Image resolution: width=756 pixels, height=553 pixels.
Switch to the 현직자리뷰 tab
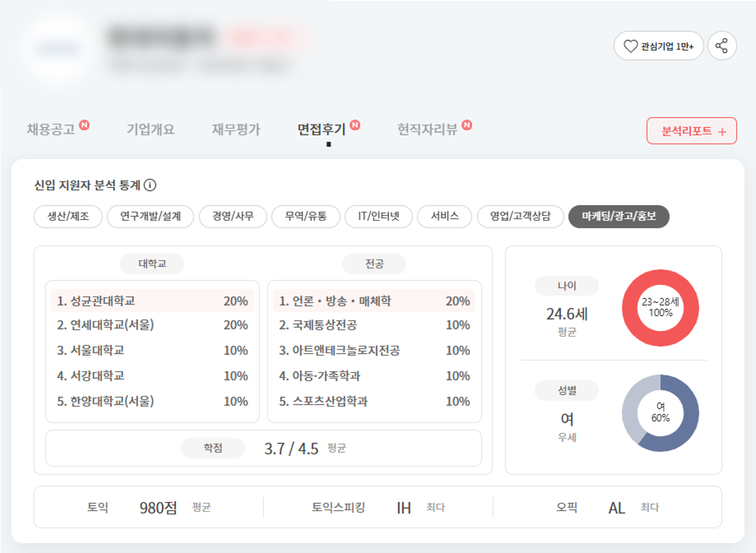pos(427,129)
